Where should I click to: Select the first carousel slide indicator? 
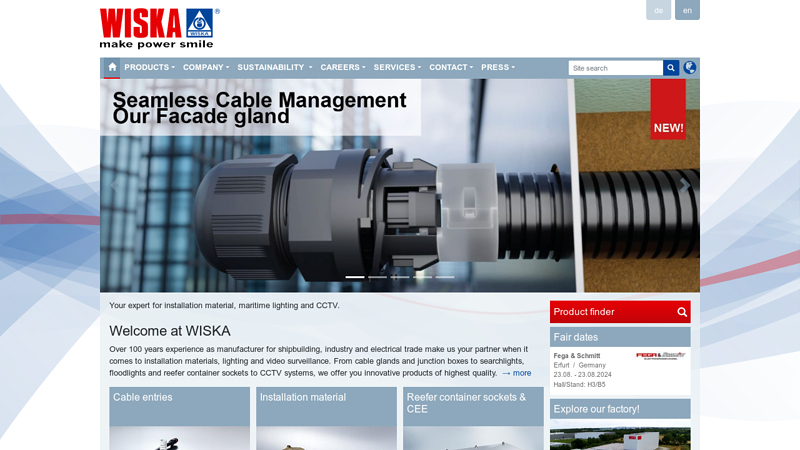tap(355, 277)
